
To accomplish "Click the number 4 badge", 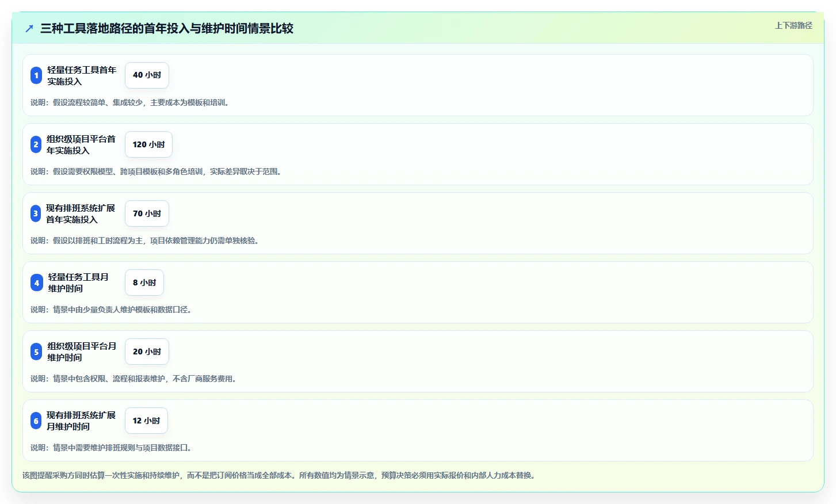I will pos(37,282).
